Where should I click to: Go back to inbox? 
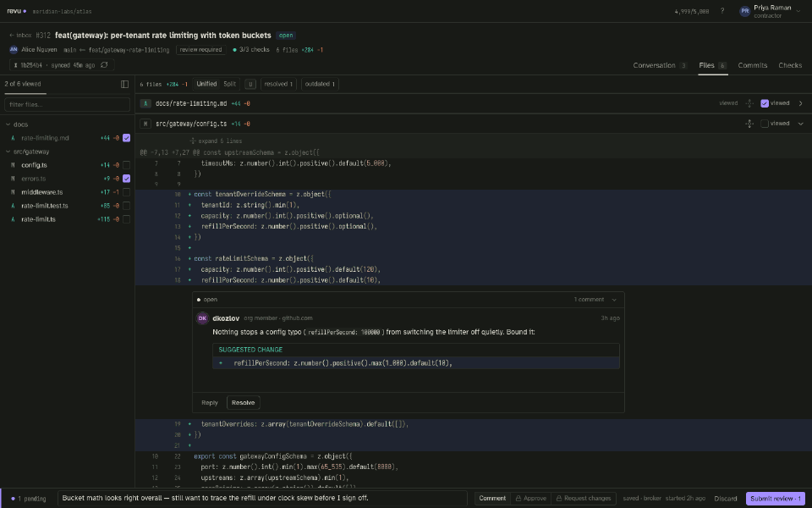(20, 36)
